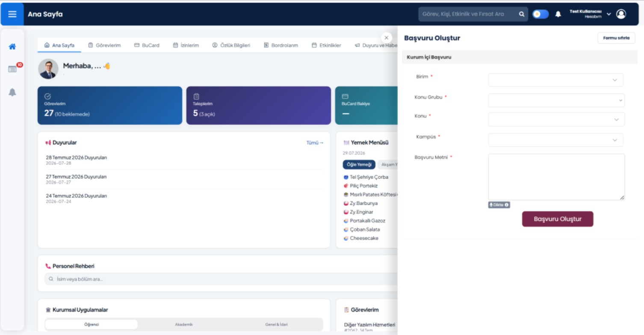Open the hamburger menu button
Image resolution: width=644 pixels, height=335 pixels.
click(12, 14)
